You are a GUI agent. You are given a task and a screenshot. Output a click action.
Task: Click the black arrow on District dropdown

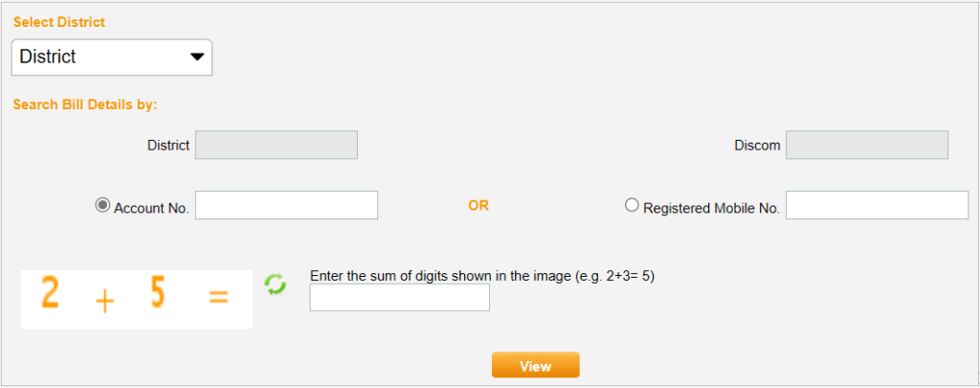pos(197,57)
